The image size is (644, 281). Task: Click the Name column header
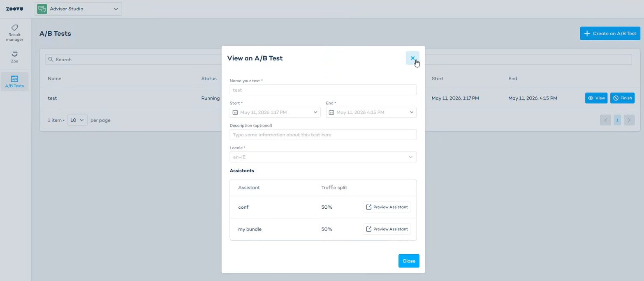(x=54, y=78)
